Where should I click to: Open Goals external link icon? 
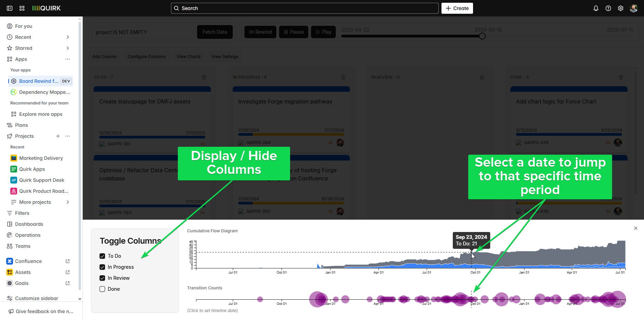point(68,283)
